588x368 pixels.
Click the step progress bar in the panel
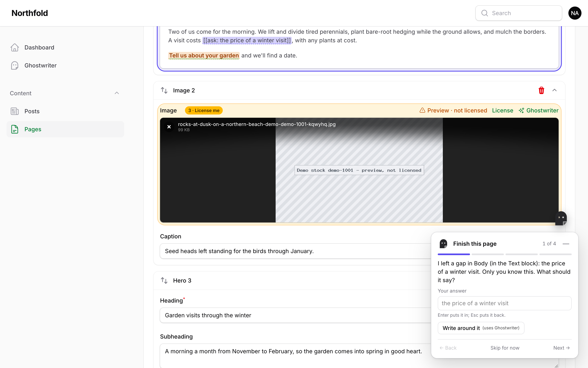click(504, 254)
